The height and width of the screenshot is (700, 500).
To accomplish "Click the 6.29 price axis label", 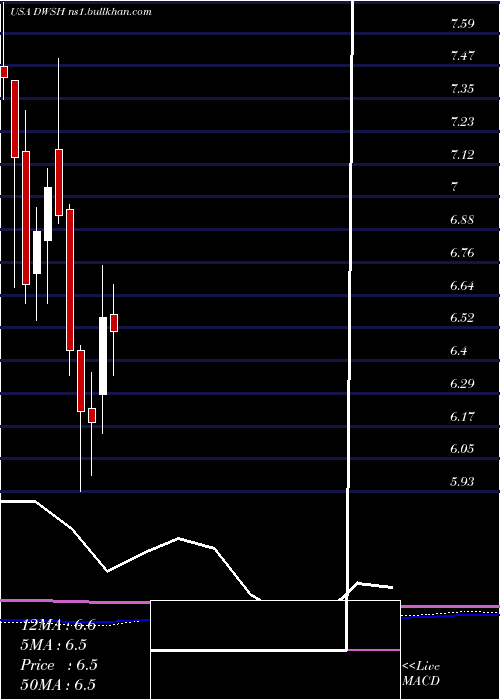I will click(x=462, y=384).
